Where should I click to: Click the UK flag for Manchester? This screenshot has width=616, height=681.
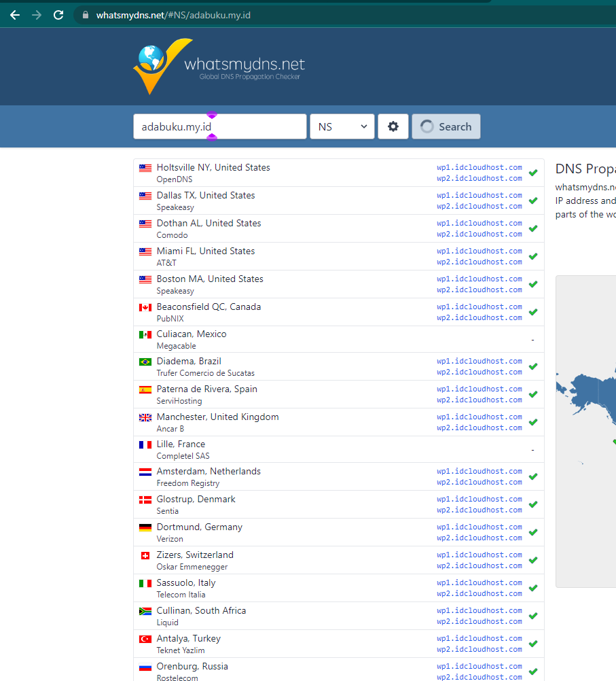[x=145, y=417]
